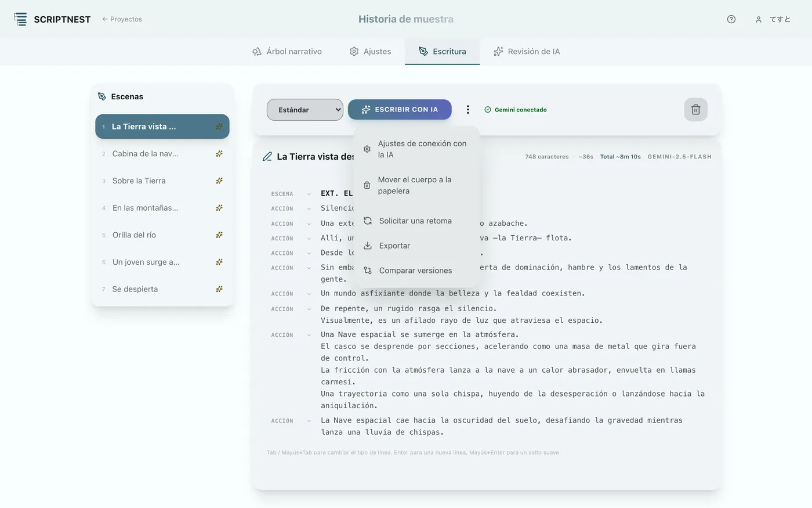812x508 pixels.
Task: Click the AI sparkle icon for Se despierta
Action: 219,289
